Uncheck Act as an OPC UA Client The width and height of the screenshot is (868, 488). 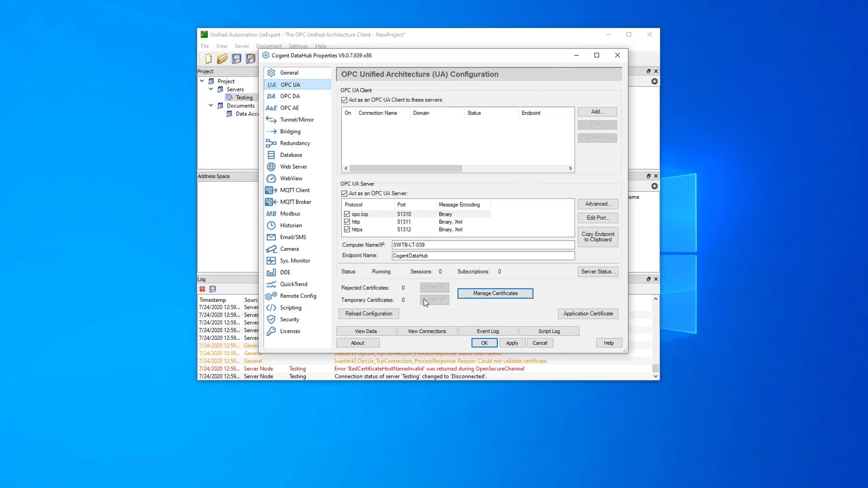pyautogui.click(x=344, y=100)
